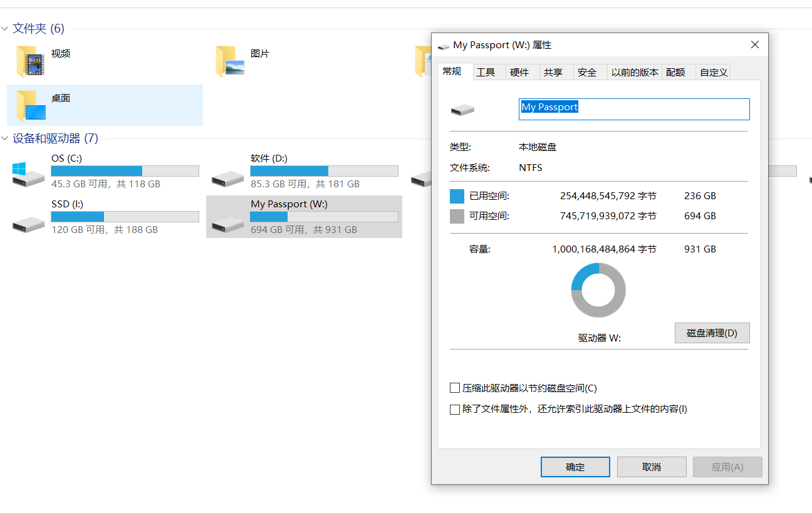
Task: Select the OS (C:) drive icon
Action: tap(28, 175)
